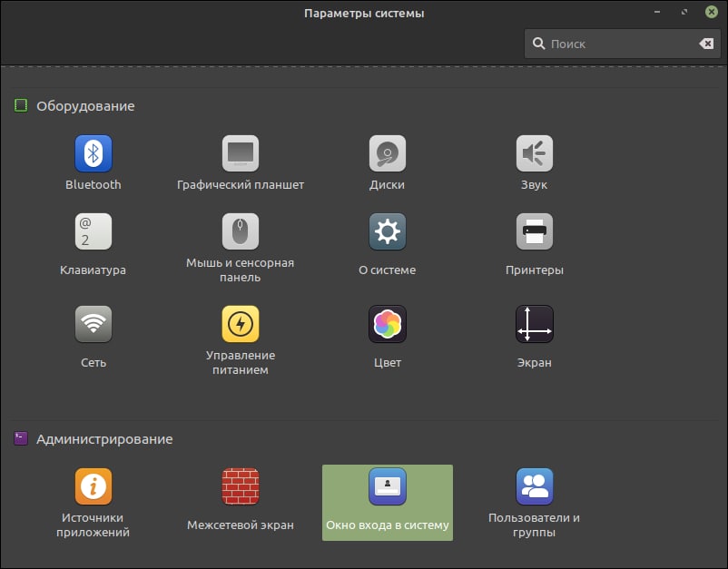Open the Цвет color icon
Viewport: 728px width, 569px height.
coord(388,324)
